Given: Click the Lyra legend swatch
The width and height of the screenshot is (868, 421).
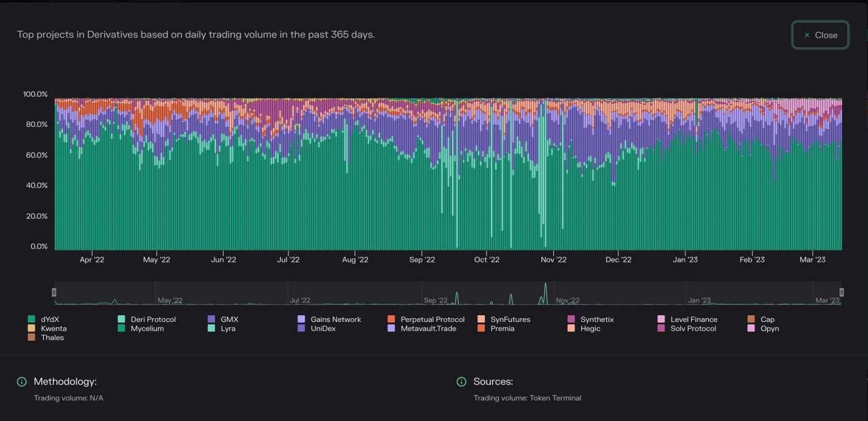Looking at the screenshot, I should 211,329.
